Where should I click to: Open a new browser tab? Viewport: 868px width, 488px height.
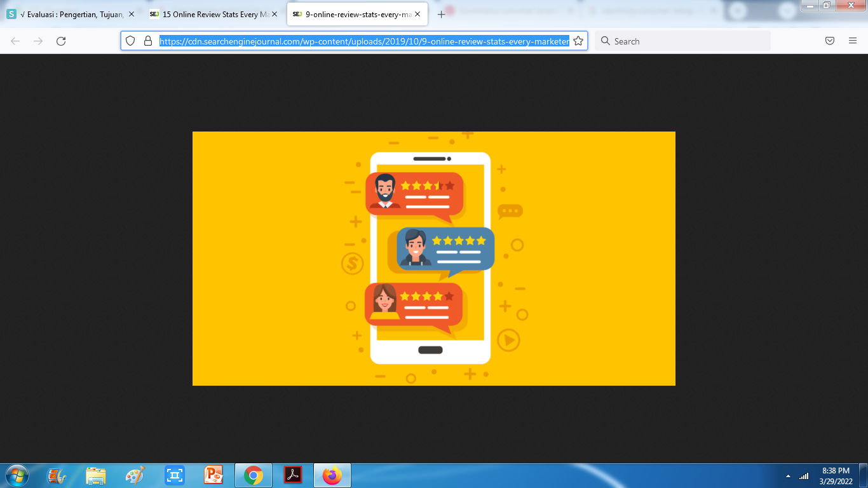pyautogui.click(x=441, y=15)
